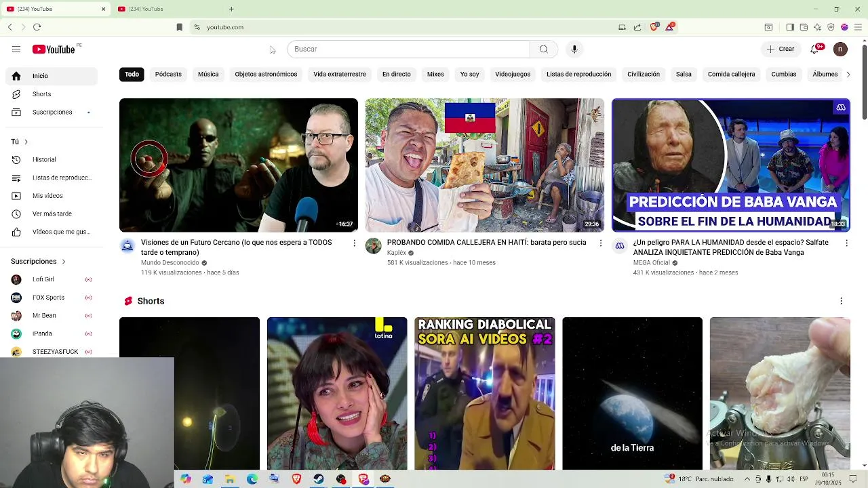Click the Brave Rewards triangle icon
868x488 pixels.
coord(670,27)
